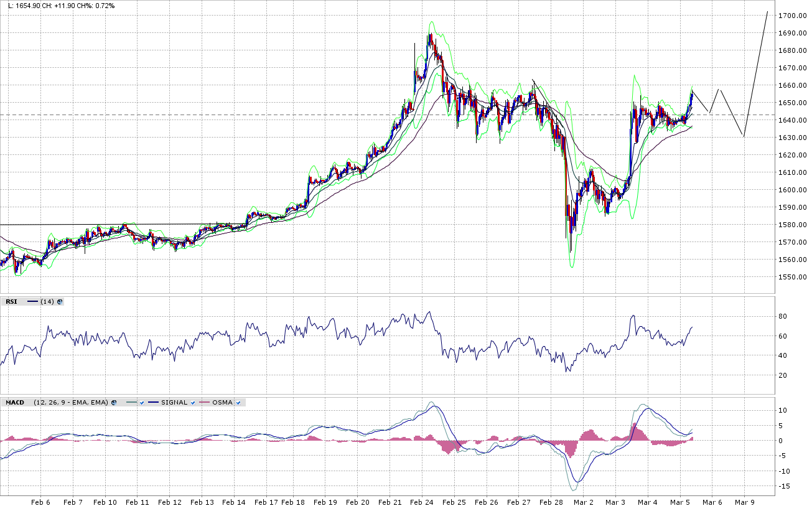Click the dark blue RSI line swatch

pos(32,302)
